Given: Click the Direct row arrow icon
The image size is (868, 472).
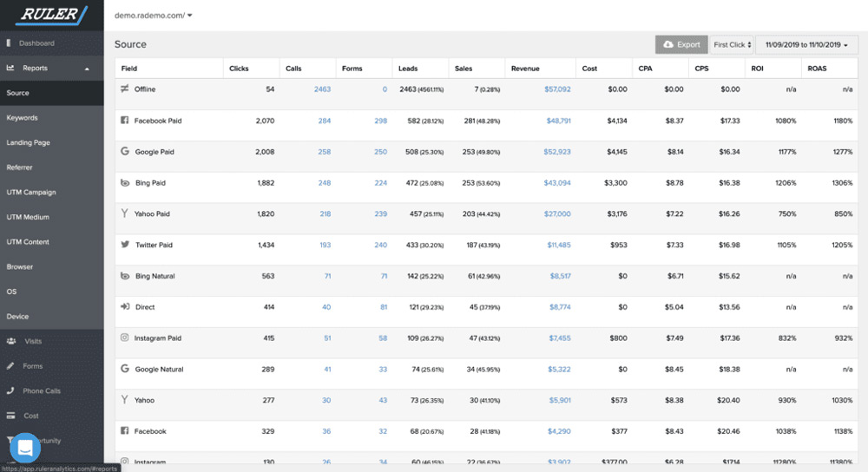Looking at the screenshot, I should point(124,306).
